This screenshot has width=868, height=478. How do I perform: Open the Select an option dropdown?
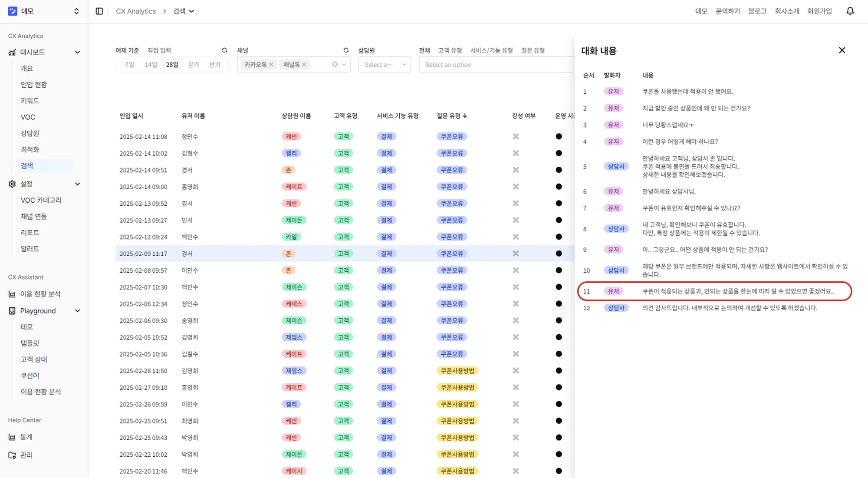click(x=495, y=64)
